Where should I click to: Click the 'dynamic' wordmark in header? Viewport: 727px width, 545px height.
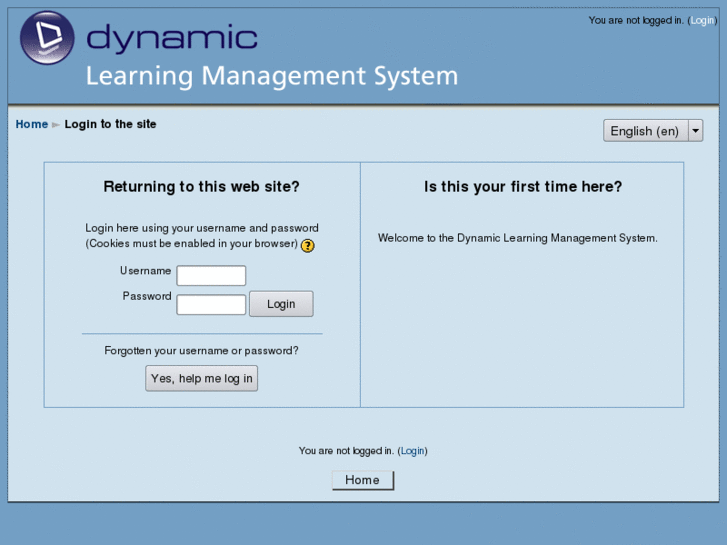(x=172, y=38)
